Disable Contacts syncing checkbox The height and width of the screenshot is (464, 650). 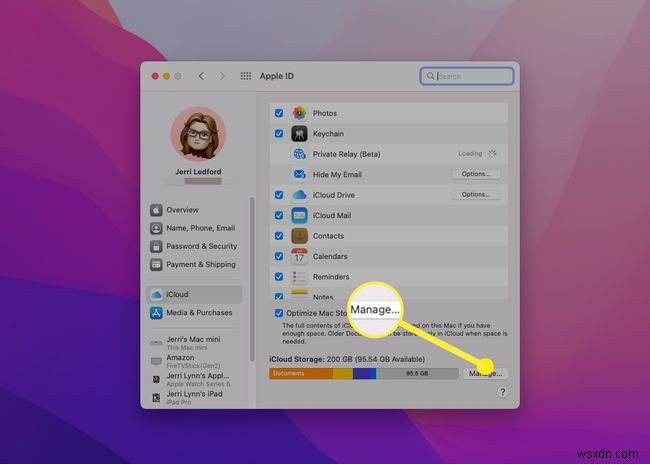coord(279,236)
